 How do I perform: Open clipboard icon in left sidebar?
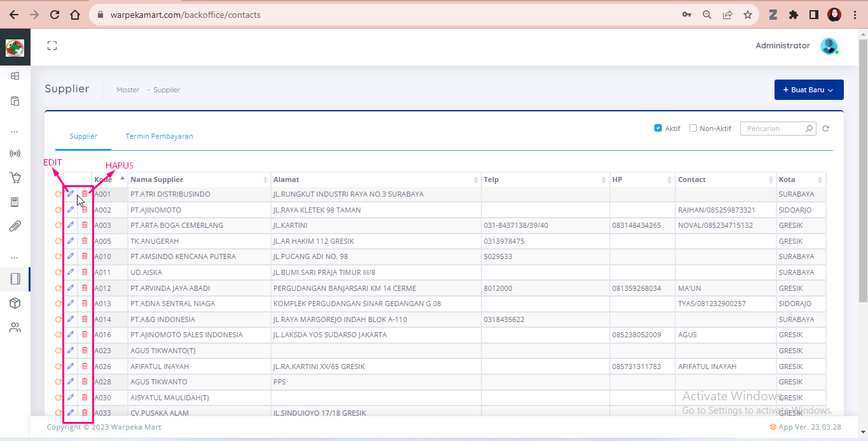point(15,101)
